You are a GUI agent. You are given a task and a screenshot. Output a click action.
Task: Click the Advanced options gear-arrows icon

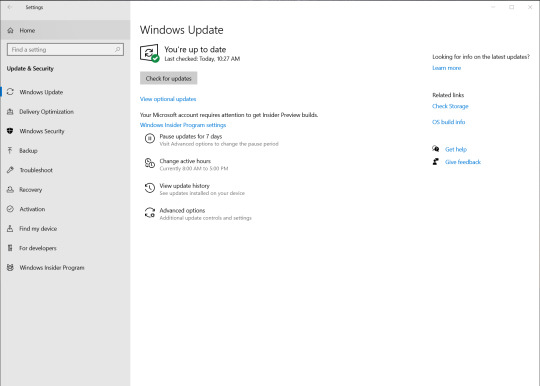(149, 213)
